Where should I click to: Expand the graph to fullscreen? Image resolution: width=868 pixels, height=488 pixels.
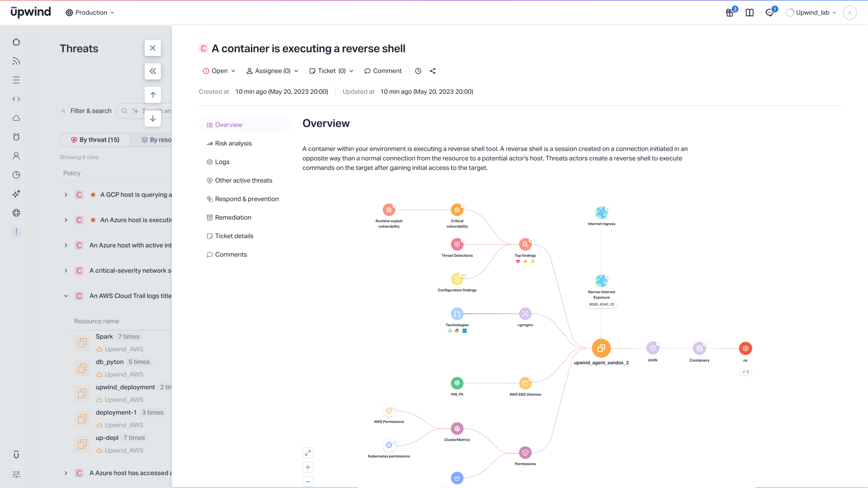pyautogui.click(x=308, y=453)
